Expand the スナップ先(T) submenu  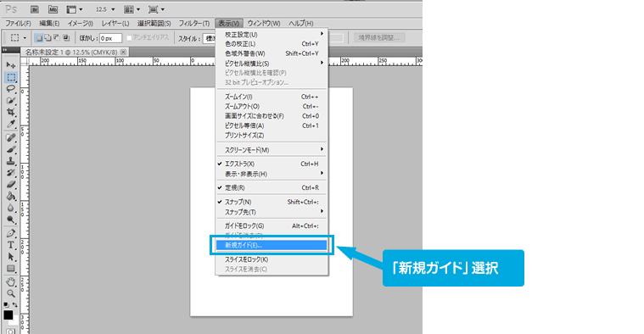coord(271,212)
